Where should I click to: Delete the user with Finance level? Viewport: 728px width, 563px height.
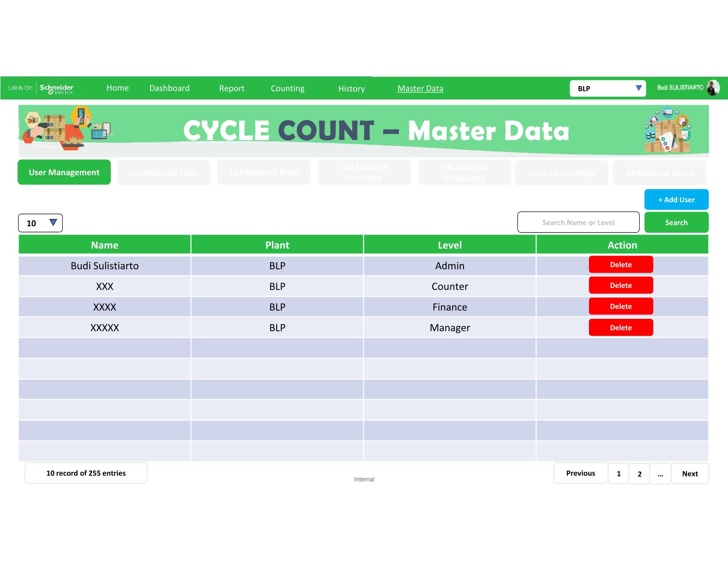(x=621, y=306)
